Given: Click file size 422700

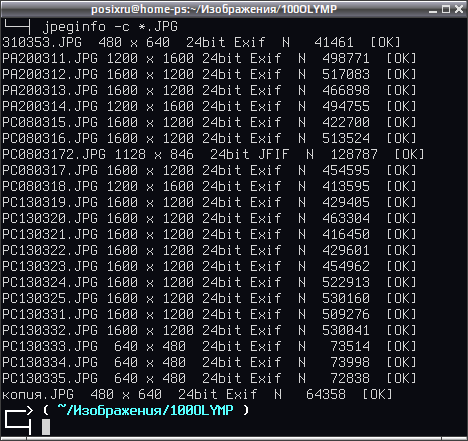Looking at the screenshot, I should tap(346, 122).
